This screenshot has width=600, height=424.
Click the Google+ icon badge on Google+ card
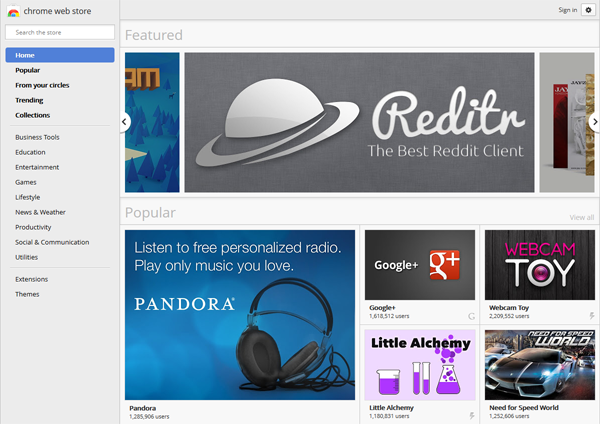click(x=471, y=316)
